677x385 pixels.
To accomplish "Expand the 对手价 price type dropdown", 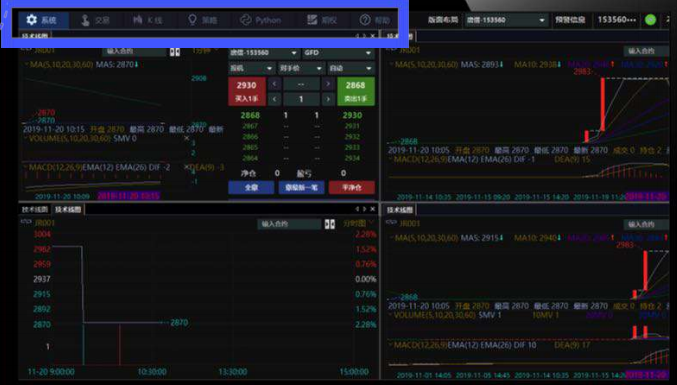I will 301,68.
